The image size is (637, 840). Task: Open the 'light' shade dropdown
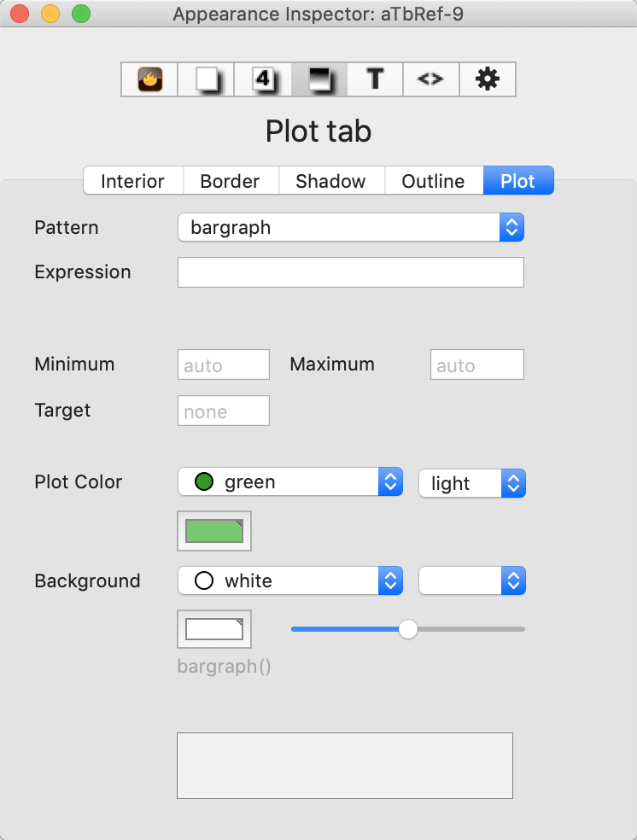tap(512, 483)
